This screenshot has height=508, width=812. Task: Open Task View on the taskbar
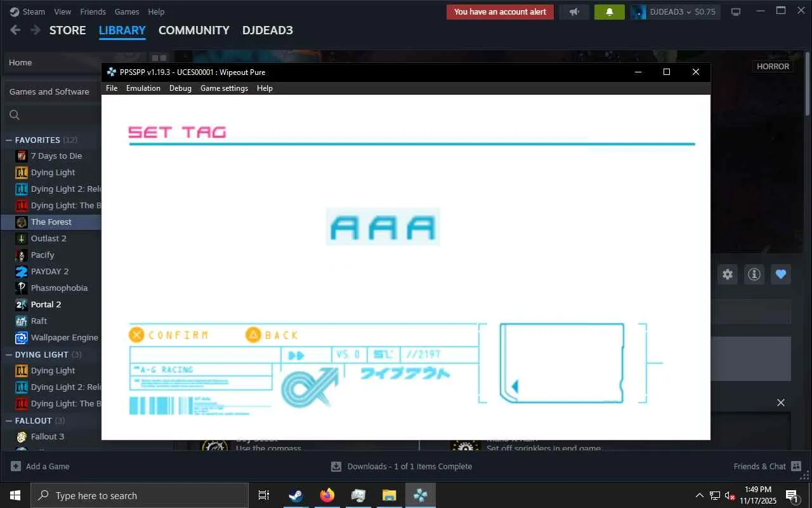(x=264, y=495)
